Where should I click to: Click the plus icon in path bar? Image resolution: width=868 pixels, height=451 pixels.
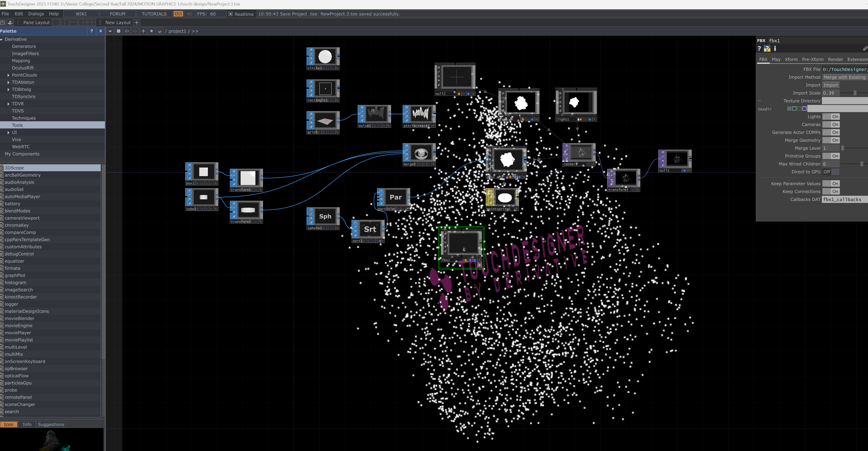pos(143,31)
